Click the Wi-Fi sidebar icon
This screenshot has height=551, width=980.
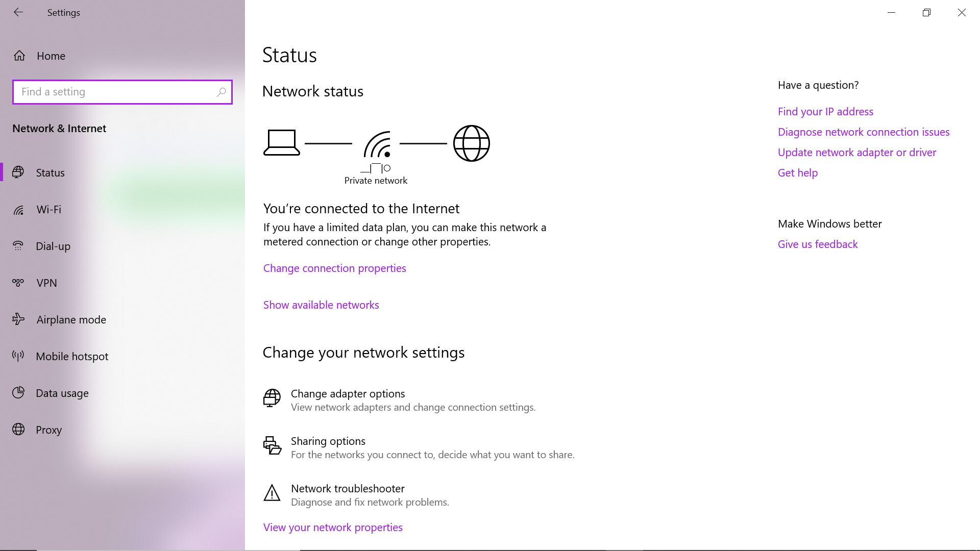coord(18,210)
